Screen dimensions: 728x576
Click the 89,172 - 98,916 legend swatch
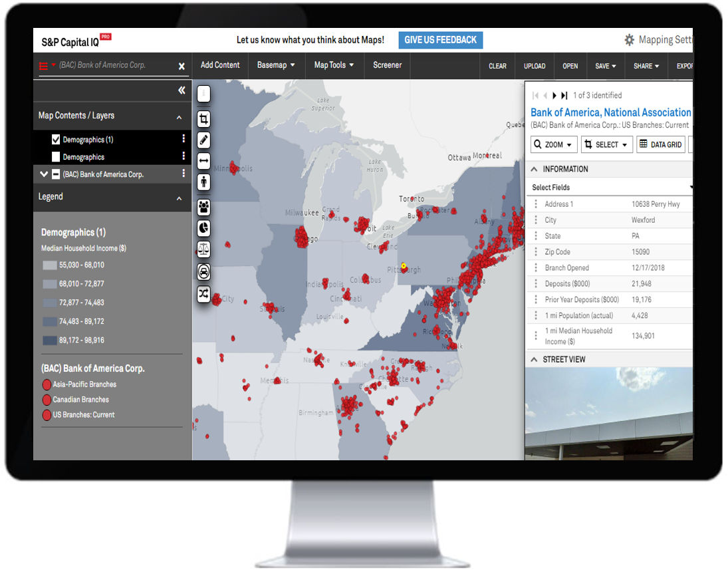(x=50, y=341)
